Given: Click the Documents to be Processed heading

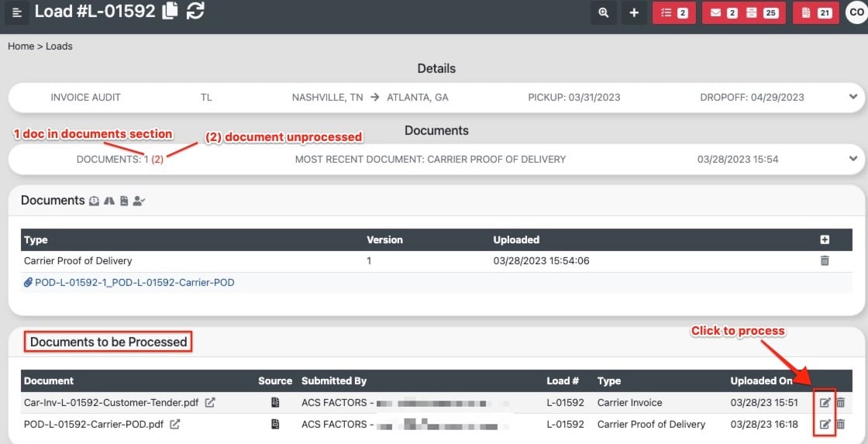Looking at the screenshot, I should 108,342.
